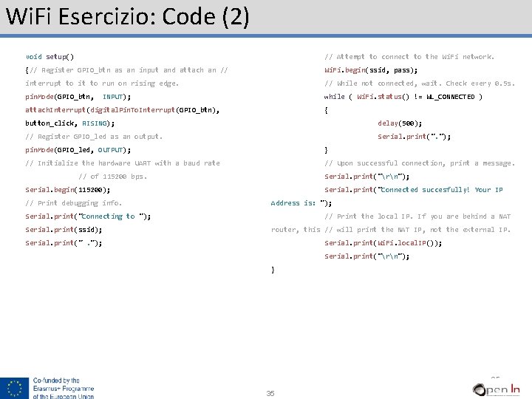Click the "button_click, RISING);" line
The width and height of the screenshot is (532, 399).
(70, 123)
